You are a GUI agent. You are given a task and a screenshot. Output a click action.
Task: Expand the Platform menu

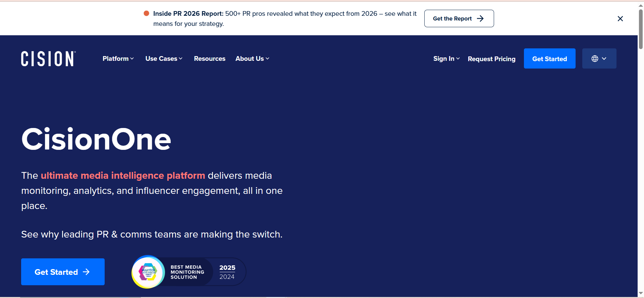click(118, 58)
